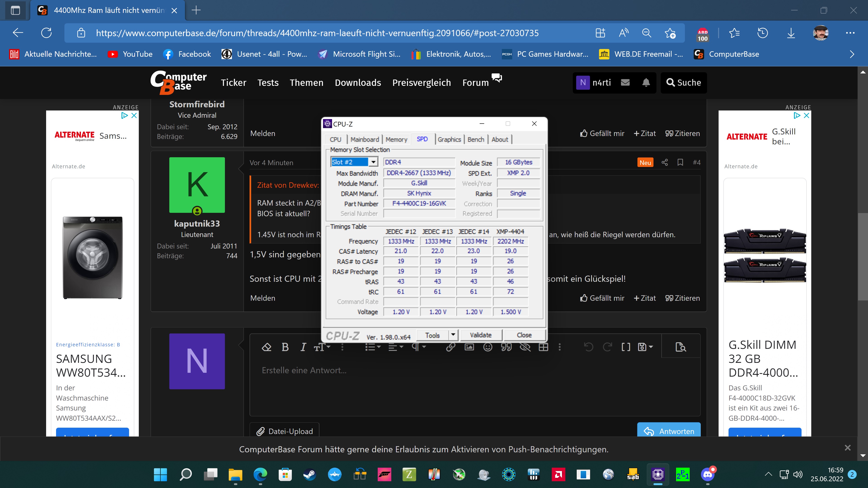
Task: Expand the CPU-Z Tools dropdown arrow
Action: (453, 335)
